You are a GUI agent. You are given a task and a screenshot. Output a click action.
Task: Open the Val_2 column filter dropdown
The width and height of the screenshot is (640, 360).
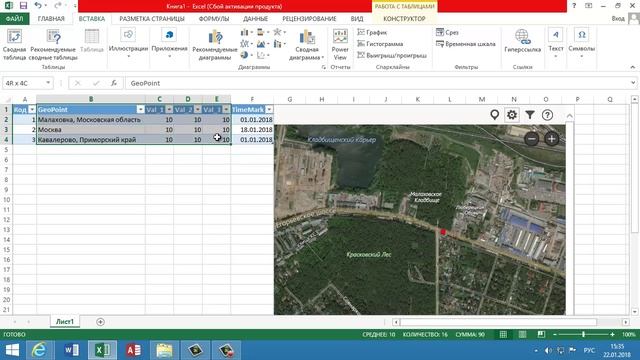click(x=198, y=110)
